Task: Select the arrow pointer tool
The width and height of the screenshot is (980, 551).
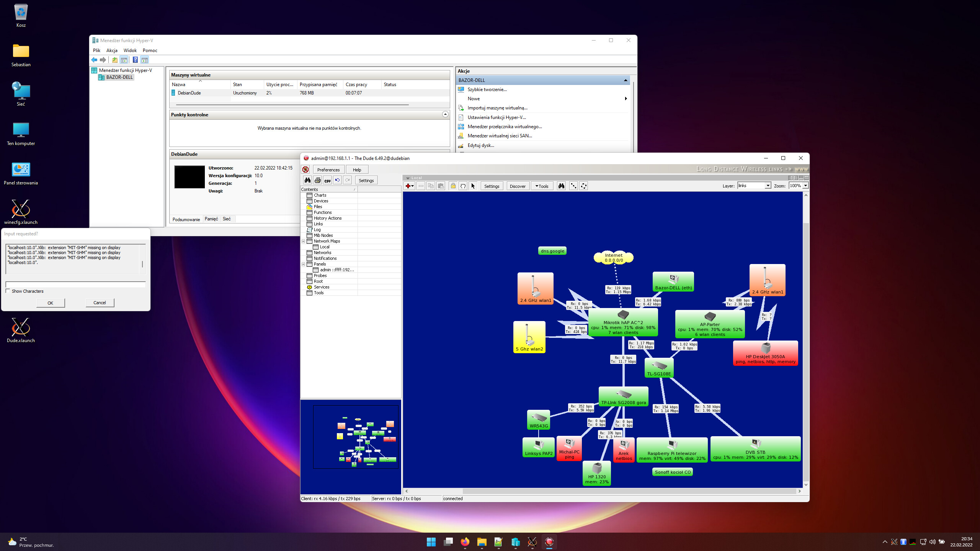Action: click(473, 186)
